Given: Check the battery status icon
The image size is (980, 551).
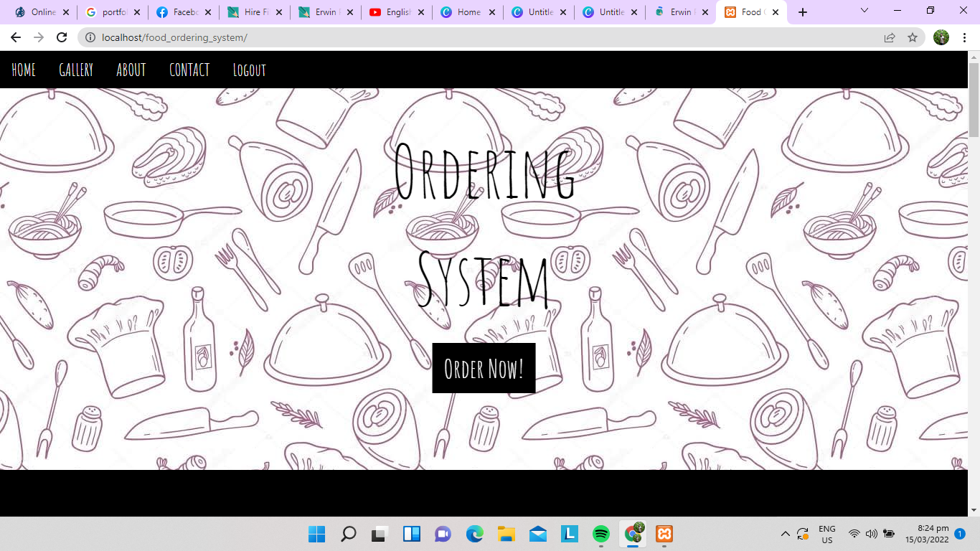Looking at the screenshot, I should 889,534.
